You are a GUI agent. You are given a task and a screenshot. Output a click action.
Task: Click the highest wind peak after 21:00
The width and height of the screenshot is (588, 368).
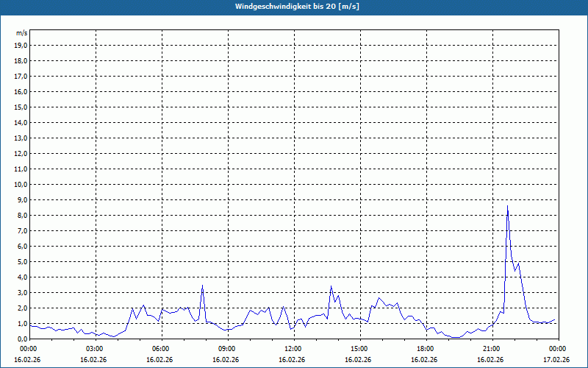507,207
